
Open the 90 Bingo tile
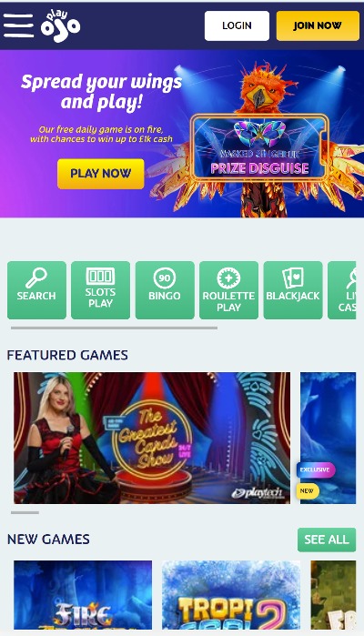165,290
